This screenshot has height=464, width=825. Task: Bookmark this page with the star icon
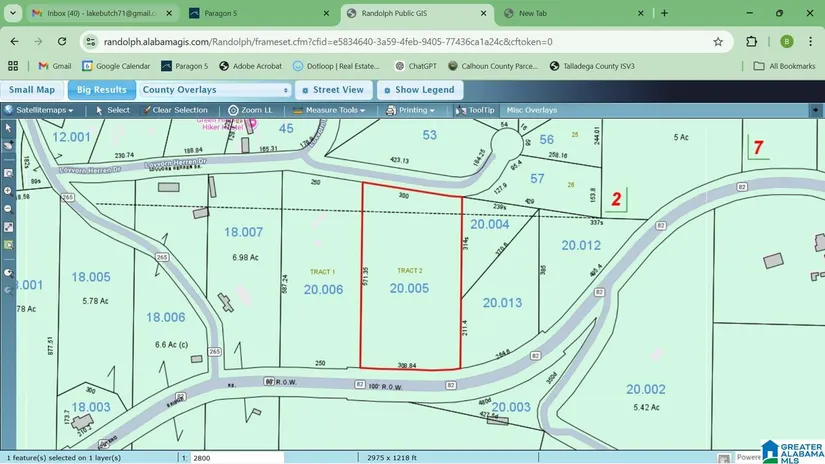[x=717, y=42]
